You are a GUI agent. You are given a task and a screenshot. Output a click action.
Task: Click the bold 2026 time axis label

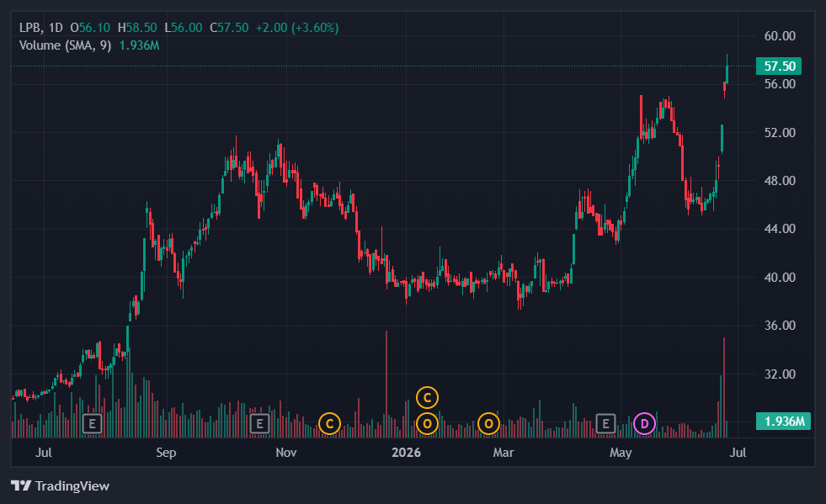(406, 453)
